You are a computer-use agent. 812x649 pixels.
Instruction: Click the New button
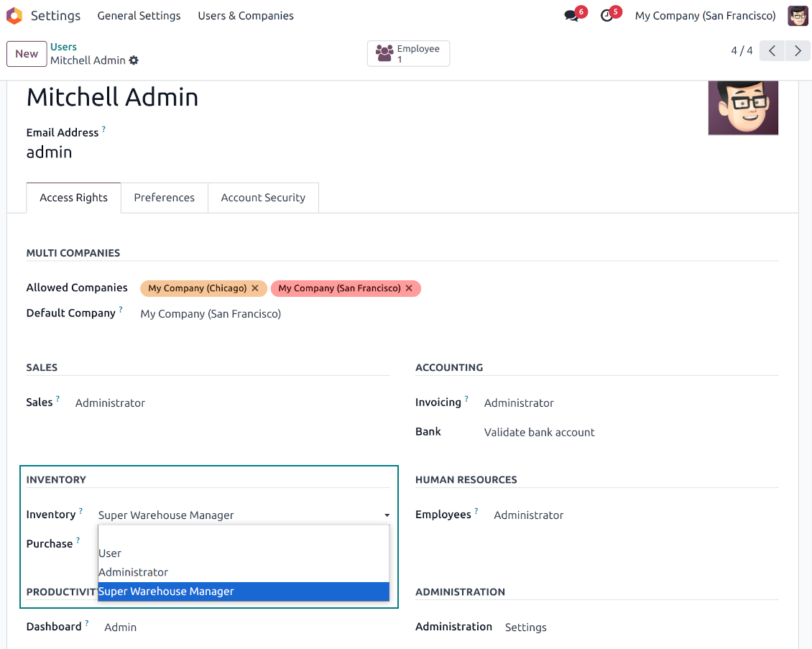27,54
